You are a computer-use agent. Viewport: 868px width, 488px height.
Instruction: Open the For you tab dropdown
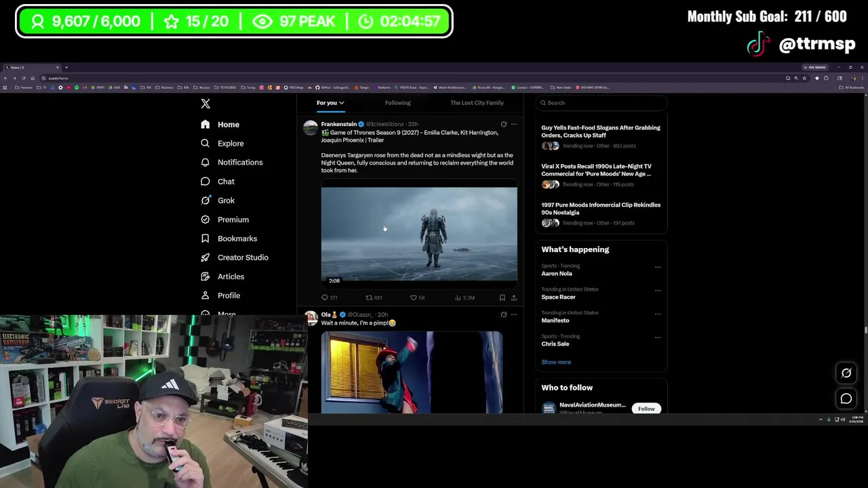click(330, 103)
